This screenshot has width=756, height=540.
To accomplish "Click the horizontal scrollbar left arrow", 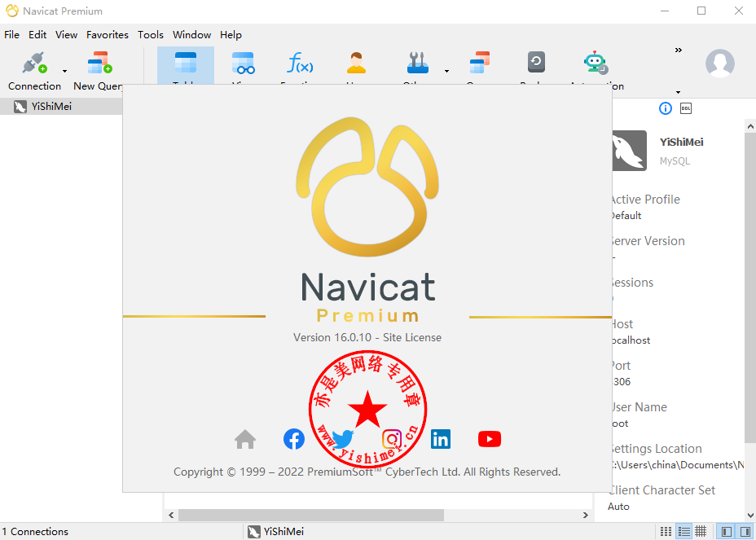I will point(171,516).
